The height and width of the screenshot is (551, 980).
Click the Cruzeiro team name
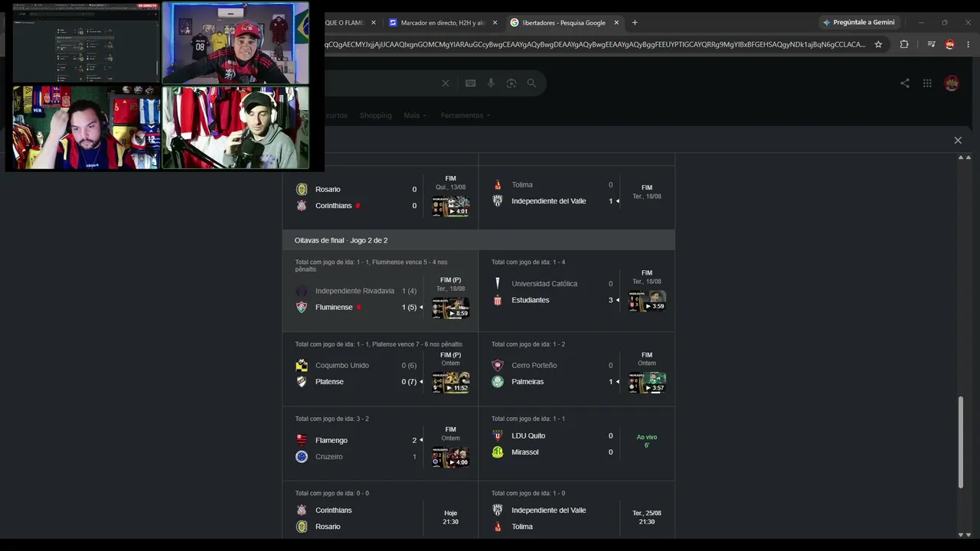click(x=329, y=456)
